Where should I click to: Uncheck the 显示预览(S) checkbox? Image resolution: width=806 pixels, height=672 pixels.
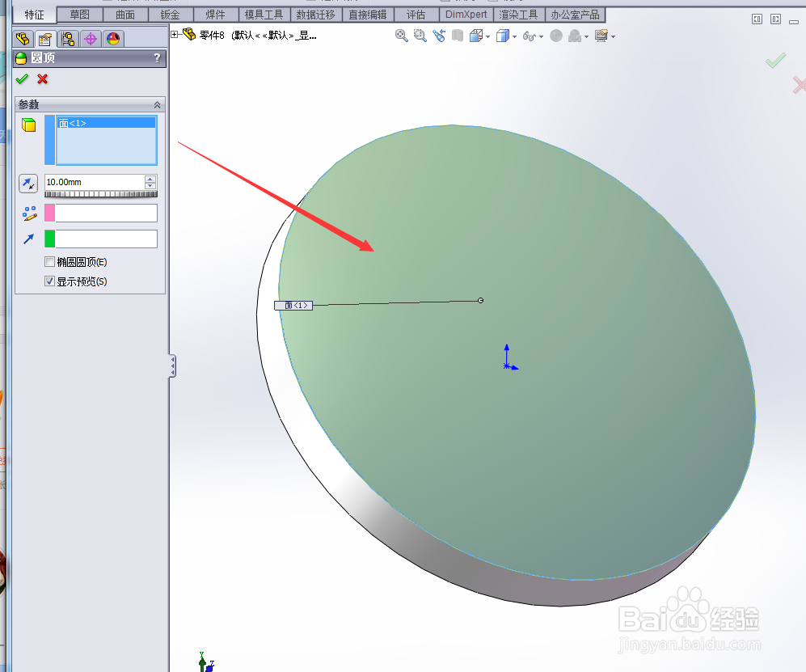click(x=50, y=281)
